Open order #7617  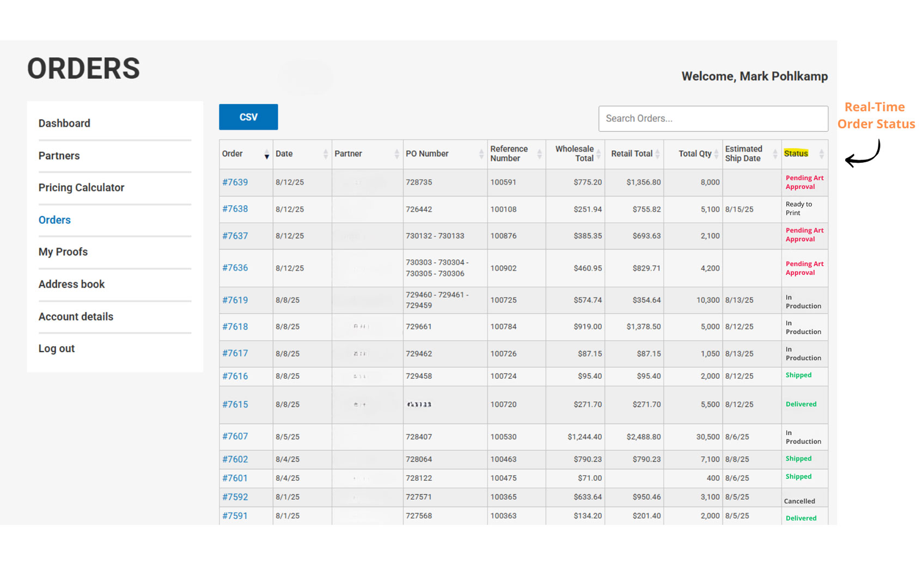(x=235, y=353)
